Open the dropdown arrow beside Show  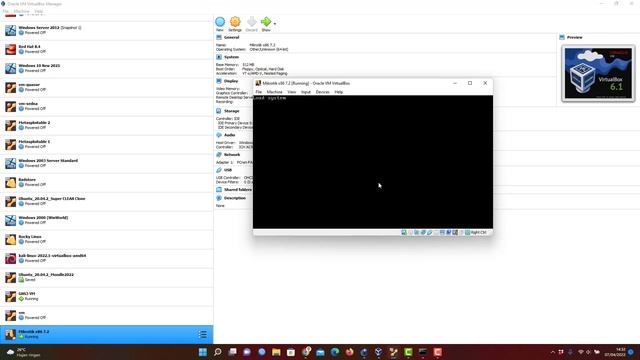pyautogui.click(x=275, y=24)
